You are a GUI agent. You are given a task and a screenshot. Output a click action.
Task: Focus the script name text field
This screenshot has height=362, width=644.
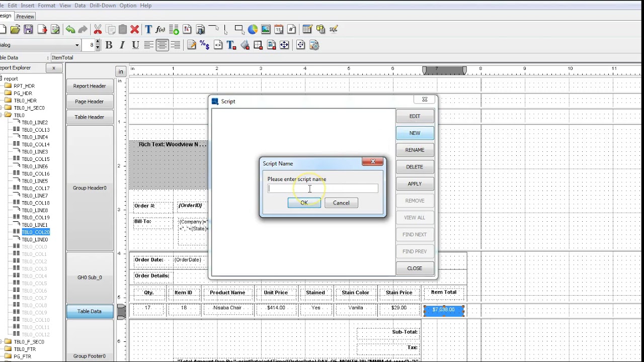[x=323, y=189]
